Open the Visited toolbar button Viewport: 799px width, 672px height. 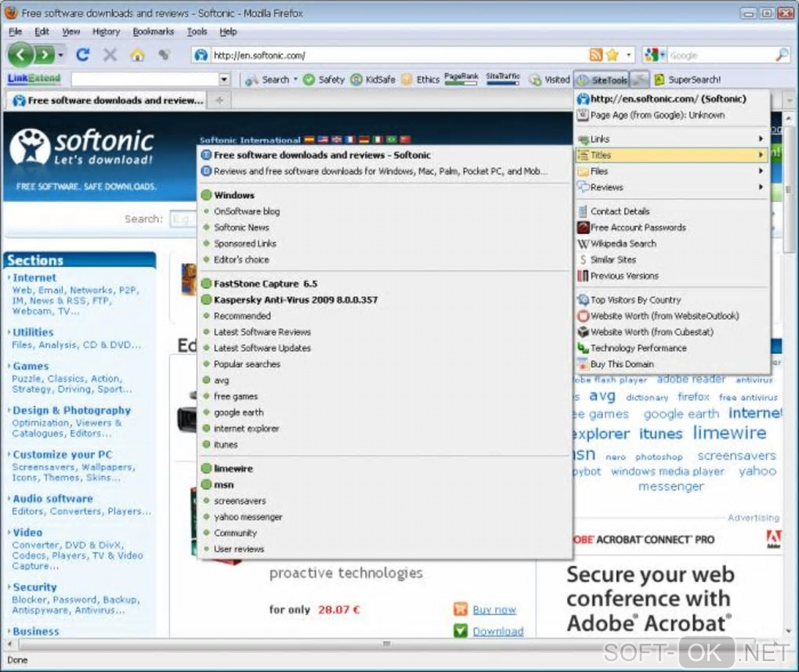coord(550,79)
